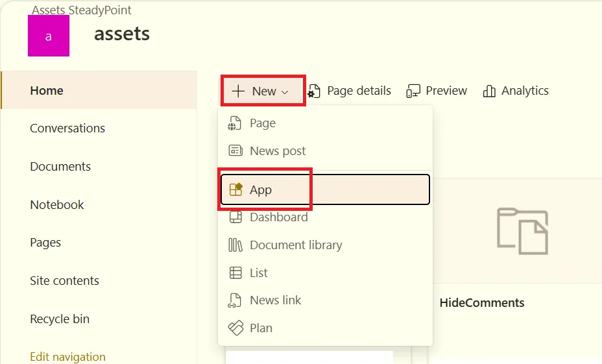This screenshot has height=364, width=602.
Task: Click the Analytics chart icon
Action: (489, 91)
